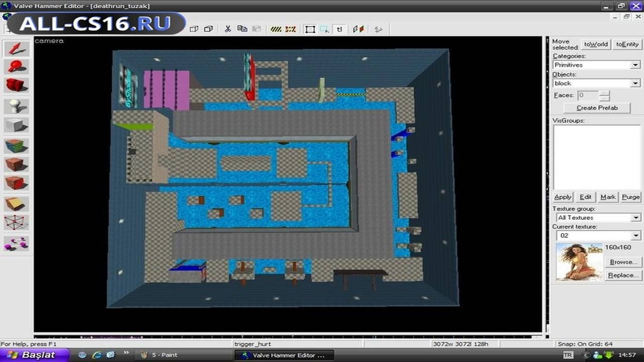
Task: Toggle the striped hide-selected toolbar button
Action: pos(276,29)
